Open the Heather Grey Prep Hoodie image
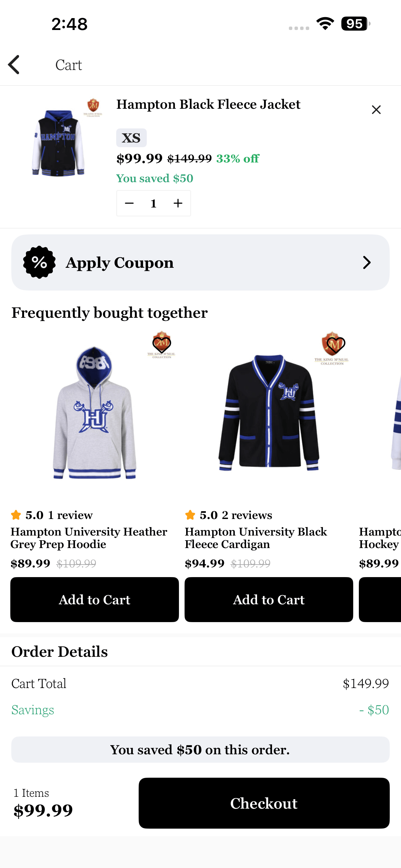 (94, 414)
